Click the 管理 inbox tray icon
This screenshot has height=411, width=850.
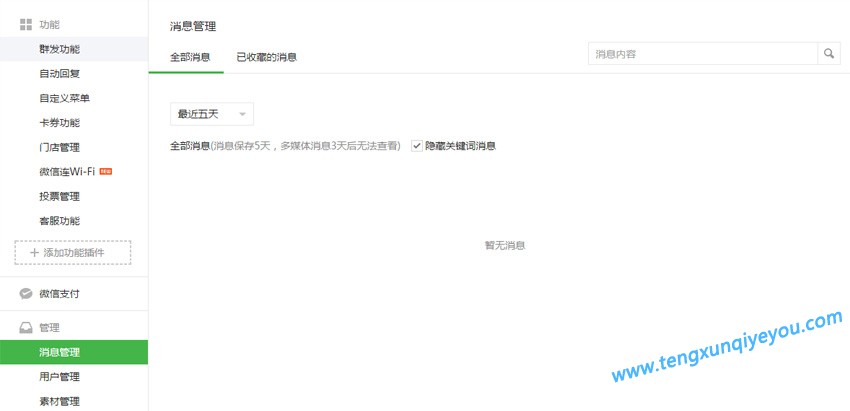pos(26,327)
